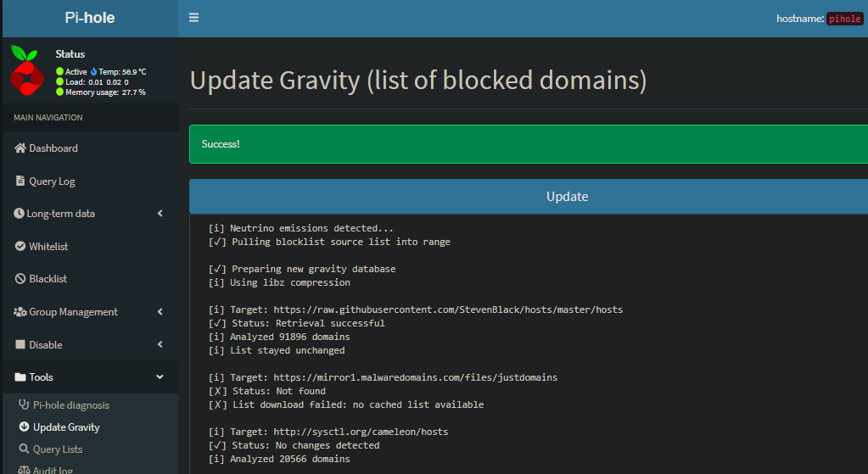
Task: Click the Query Lists search icon
Action: click(24, 449)
